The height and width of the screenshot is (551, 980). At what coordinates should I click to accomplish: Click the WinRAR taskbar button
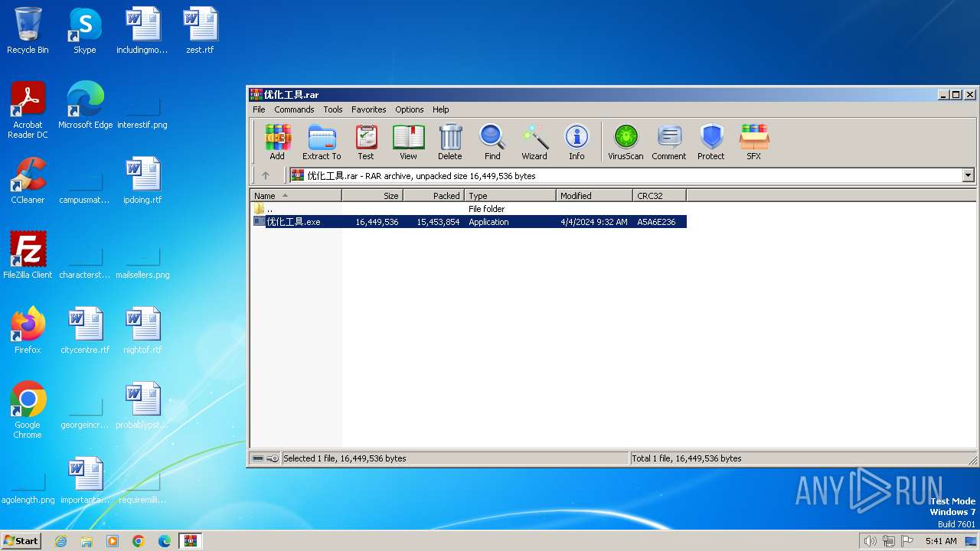tap(190, 541)
